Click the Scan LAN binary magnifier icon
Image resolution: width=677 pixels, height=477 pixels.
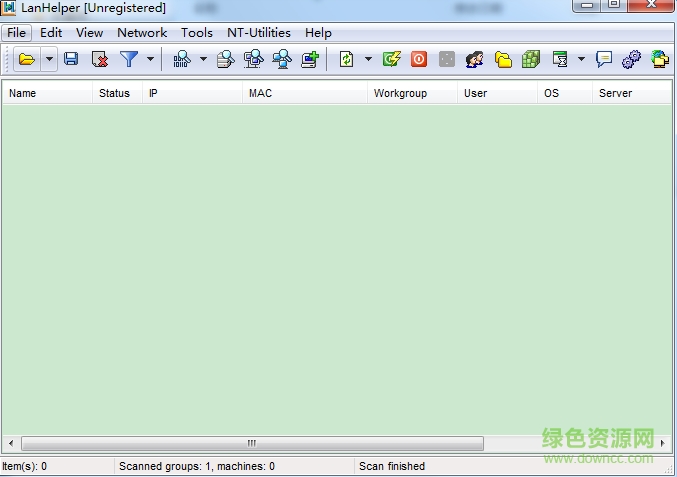pyautogui.click(x=182, y=59)
